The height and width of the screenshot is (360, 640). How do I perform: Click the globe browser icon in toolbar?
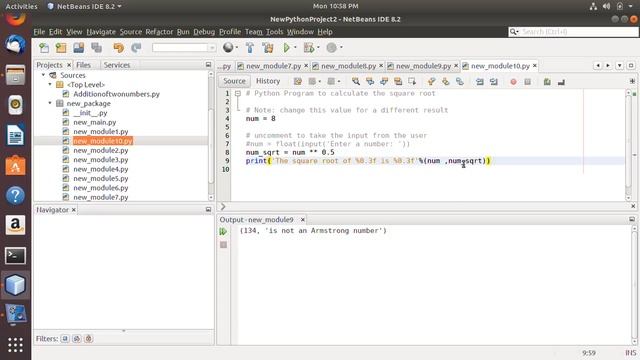click(x=228, y=48)
